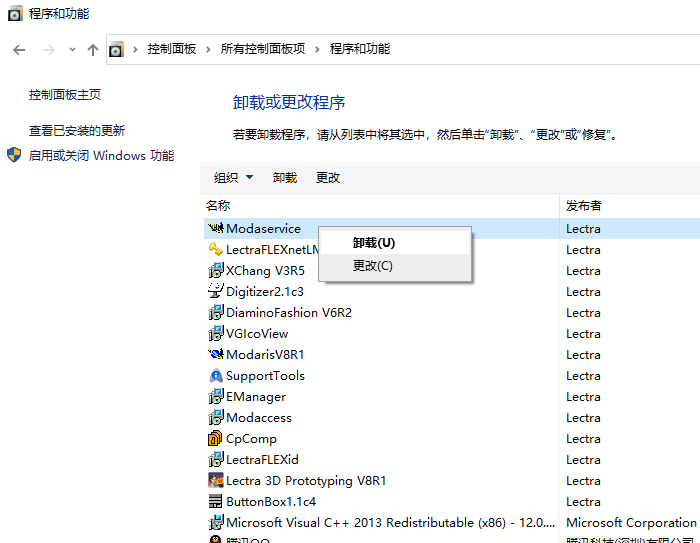Select the CpComp entry
Viewport: 700px width, 543px height.
point(251,438)
